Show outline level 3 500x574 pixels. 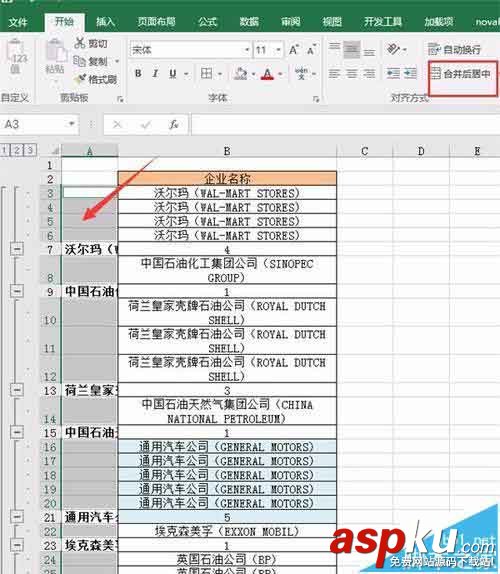point(30,149)
